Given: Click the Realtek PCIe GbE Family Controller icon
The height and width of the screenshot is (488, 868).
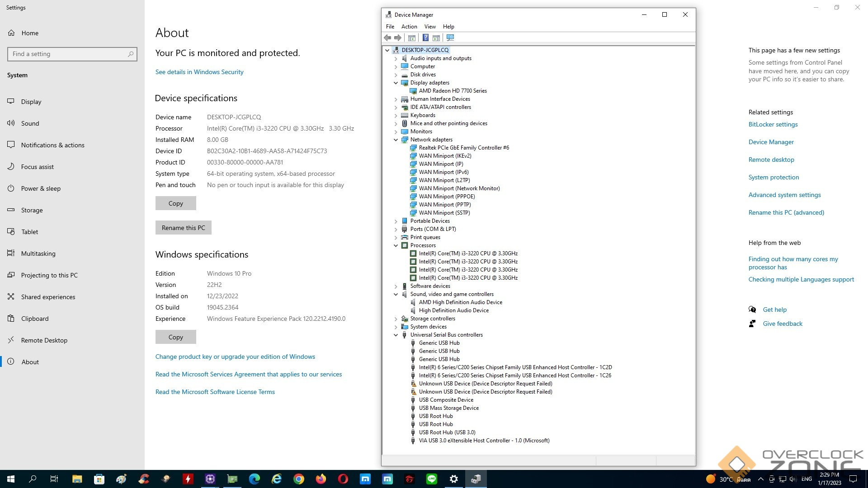Looking at the screenshot, I should [x=413, y=148].
